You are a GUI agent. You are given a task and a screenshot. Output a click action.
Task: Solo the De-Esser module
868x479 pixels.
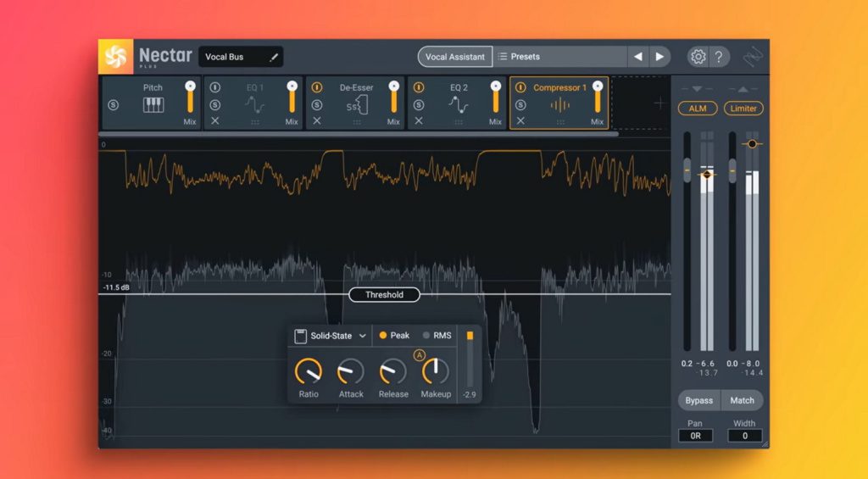pos(317,104)
